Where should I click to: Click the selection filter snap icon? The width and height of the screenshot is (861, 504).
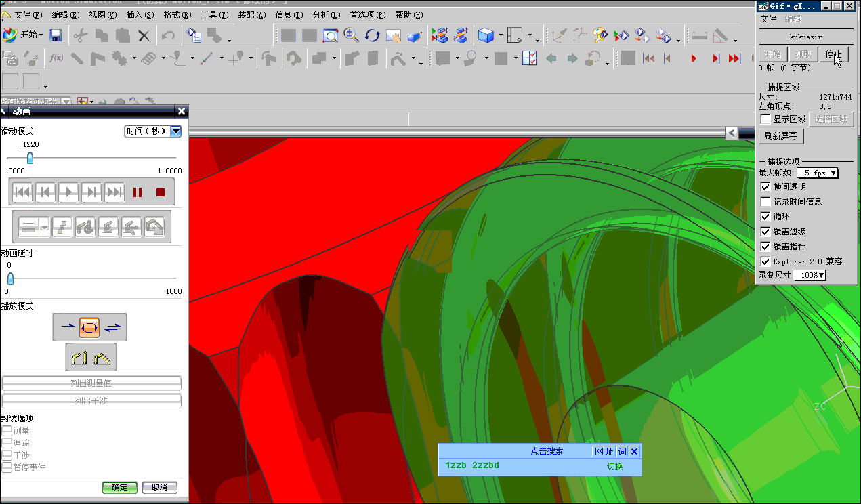click(82, 102)
